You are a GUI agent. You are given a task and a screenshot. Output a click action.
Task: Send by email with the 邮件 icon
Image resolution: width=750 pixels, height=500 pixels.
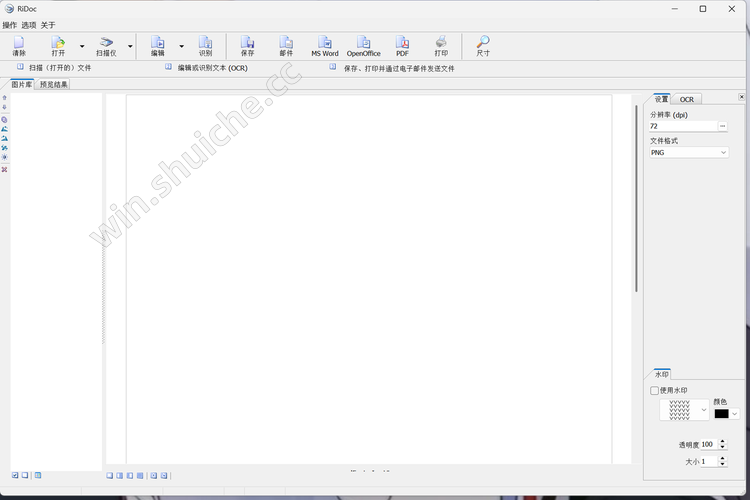[286, 45]
